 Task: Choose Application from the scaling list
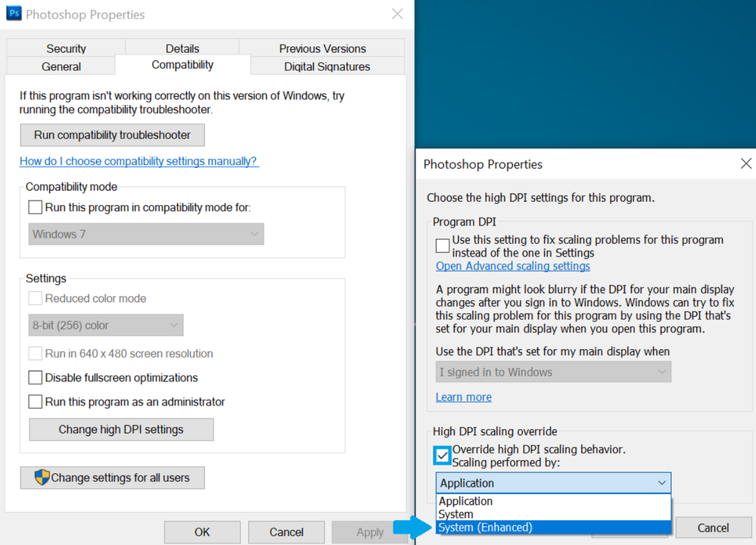553,501
